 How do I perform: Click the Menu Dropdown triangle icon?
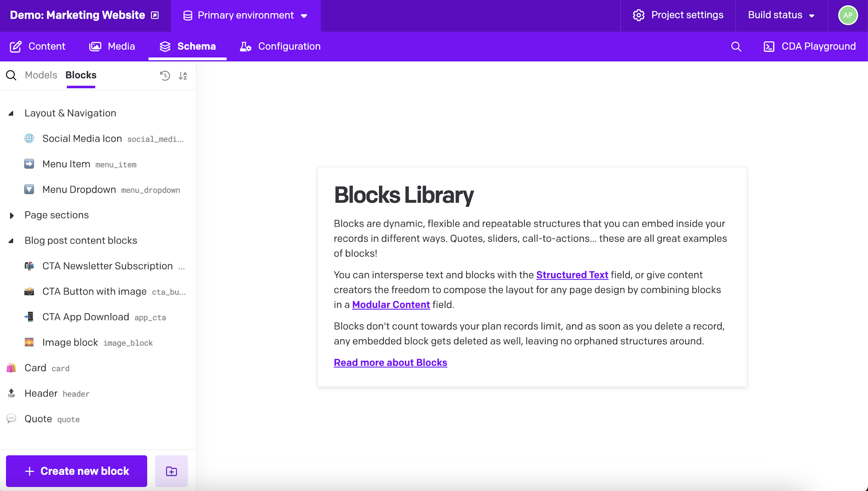(x=29, y=189)
